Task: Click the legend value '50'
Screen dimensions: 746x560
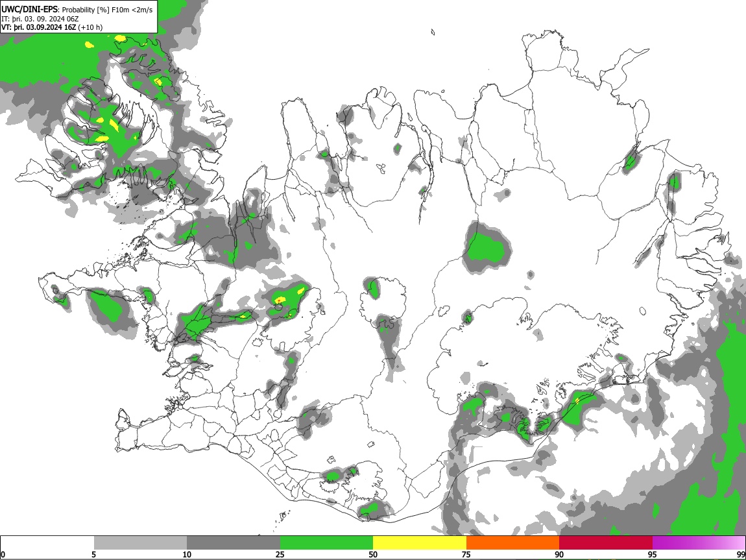Action: pyautogui.click(x=373, y=554)
